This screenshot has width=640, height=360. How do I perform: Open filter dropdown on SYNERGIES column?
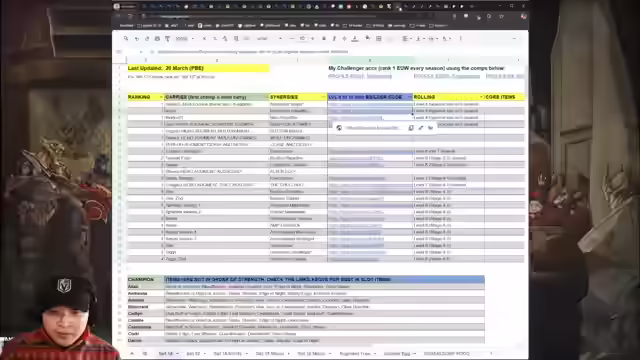tap(324, 97)
